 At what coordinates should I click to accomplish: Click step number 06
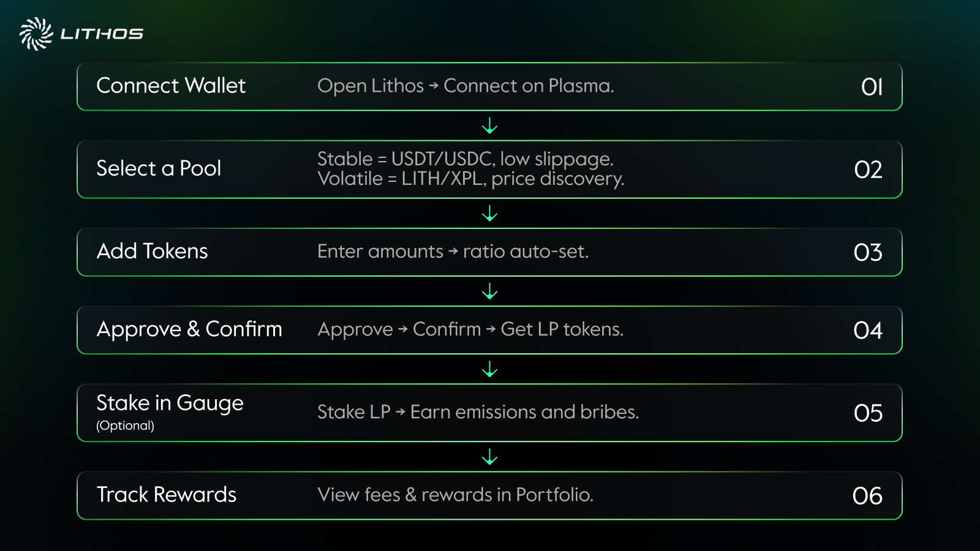[x=867, y=496]
